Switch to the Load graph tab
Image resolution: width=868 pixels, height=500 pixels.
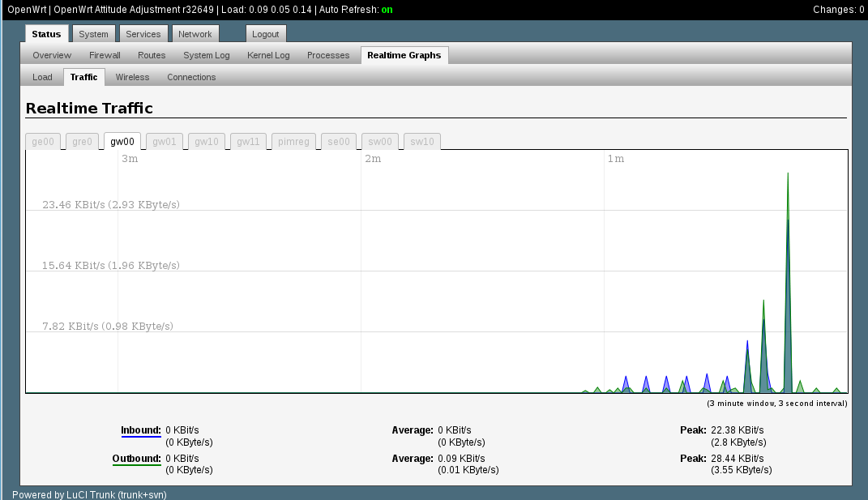pos(42,77)
